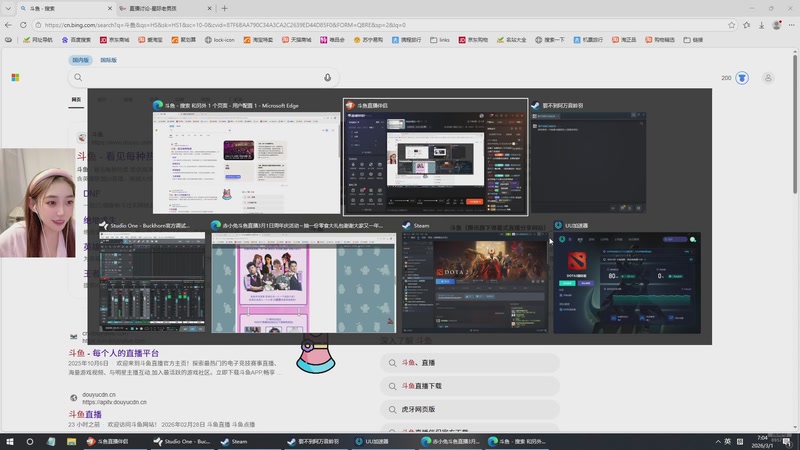Open the Bing account sign-in icon

[768, 78]
